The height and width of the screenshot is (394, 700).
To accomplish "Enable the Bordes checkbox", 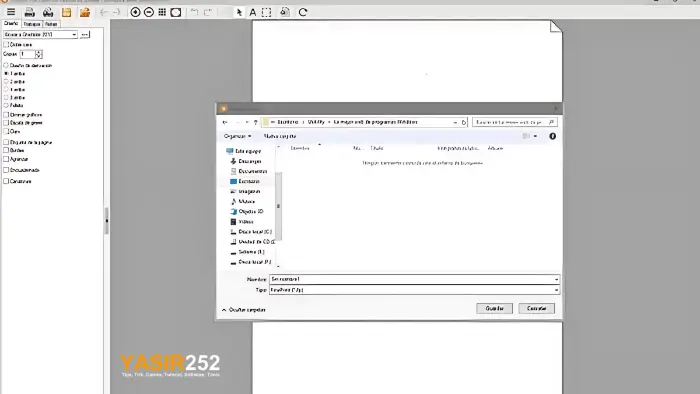I will [6, 150].
